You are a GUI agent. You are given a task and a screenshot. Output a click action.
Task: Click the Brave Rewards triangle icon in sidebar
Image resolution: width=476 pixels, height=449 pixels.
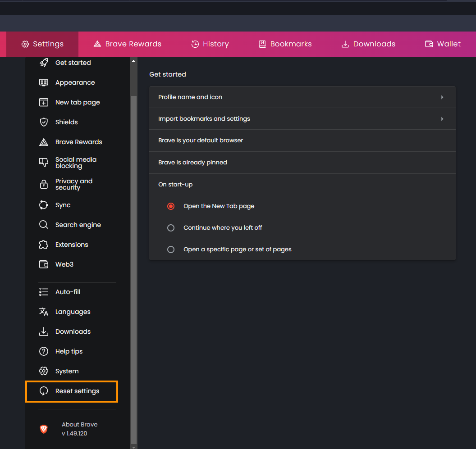click(x=44, y=142)
